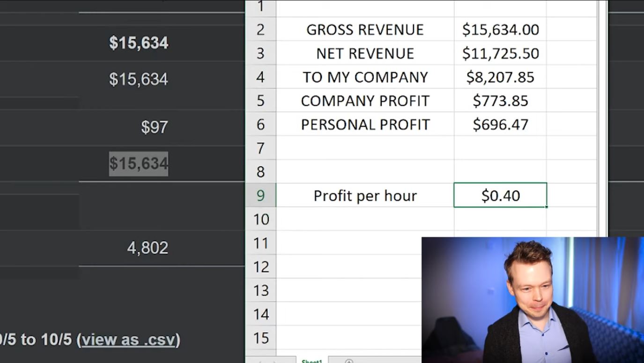Select the PERSONAL PROFIT label cell
This screenshot has width=644, height=363.
365,124
